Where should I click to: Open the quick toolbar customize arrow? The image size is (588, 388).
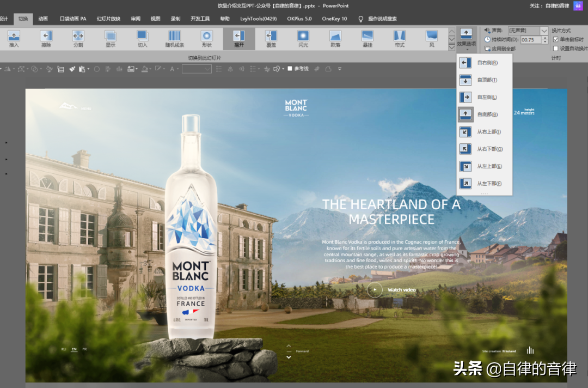[340, 69]
